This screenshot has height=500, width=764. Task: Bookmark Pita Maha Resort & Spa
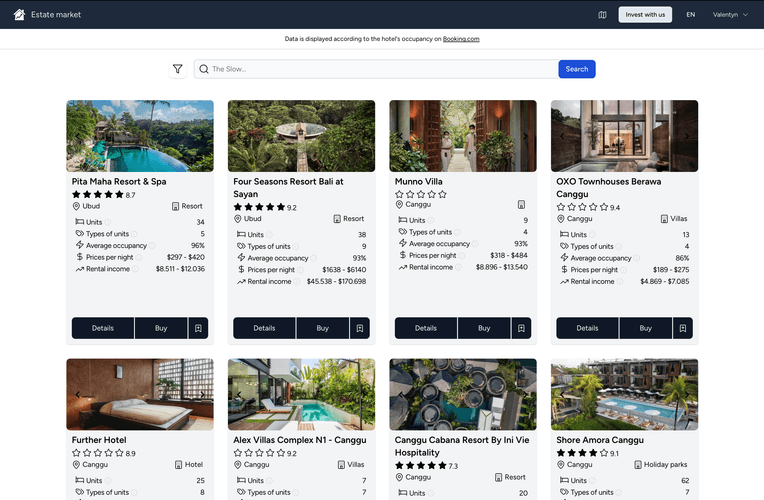(198, 328)
